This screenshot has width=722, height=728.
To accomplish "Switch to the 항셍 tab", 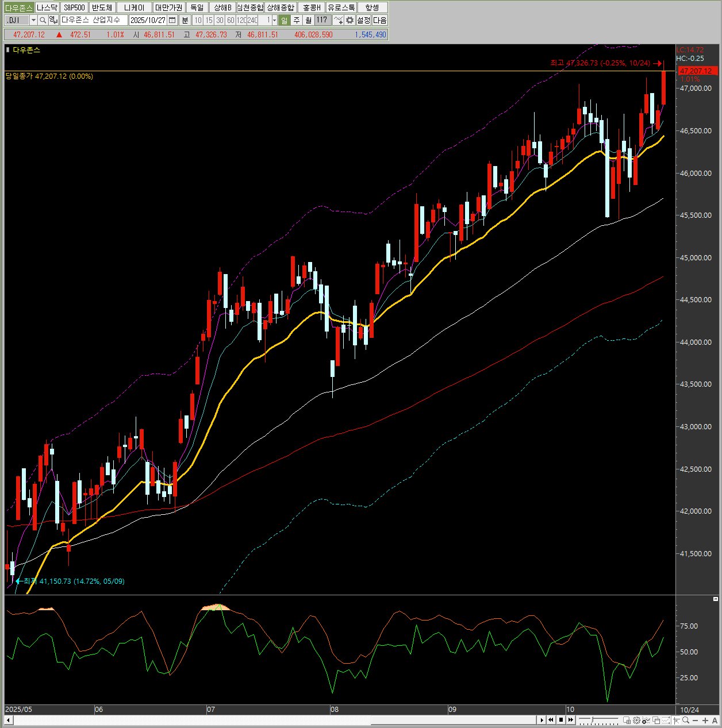I will pyautogui.click(x=372, y=7).
